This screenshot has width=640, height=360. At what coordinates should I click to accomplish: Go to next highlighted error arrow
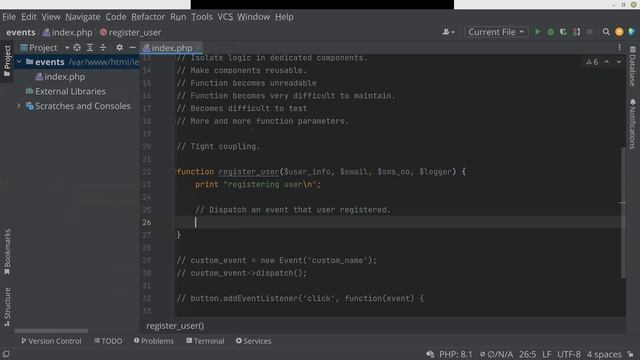[x=619, y=62]
